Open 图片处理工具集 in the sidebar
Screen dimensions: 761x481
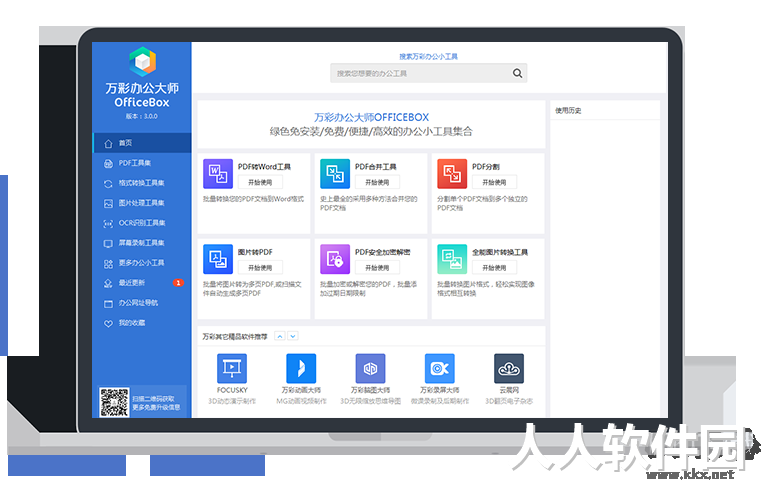point(142,203)
